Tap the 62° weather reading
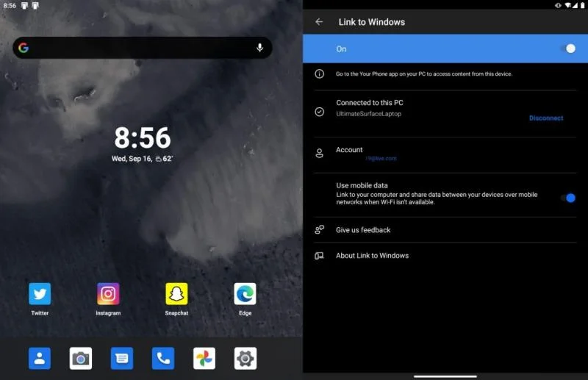 tap(164, 159)
